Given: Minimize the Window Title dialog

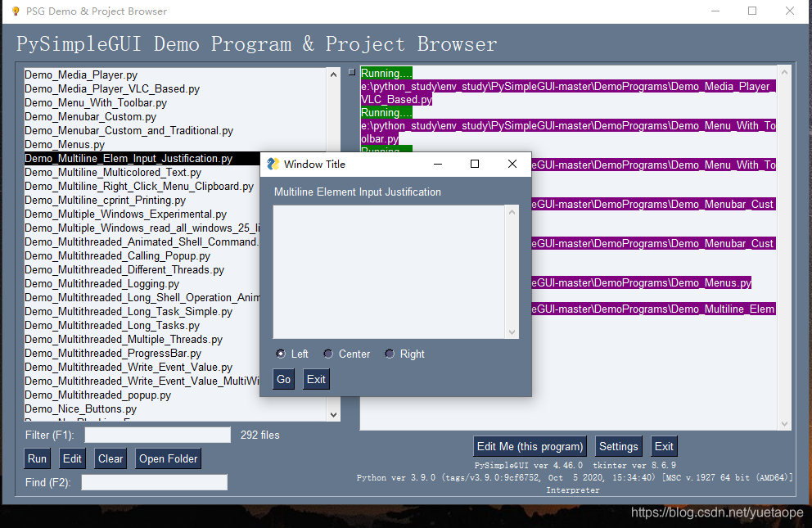Looking at the screenshot, I should [438, 164].
